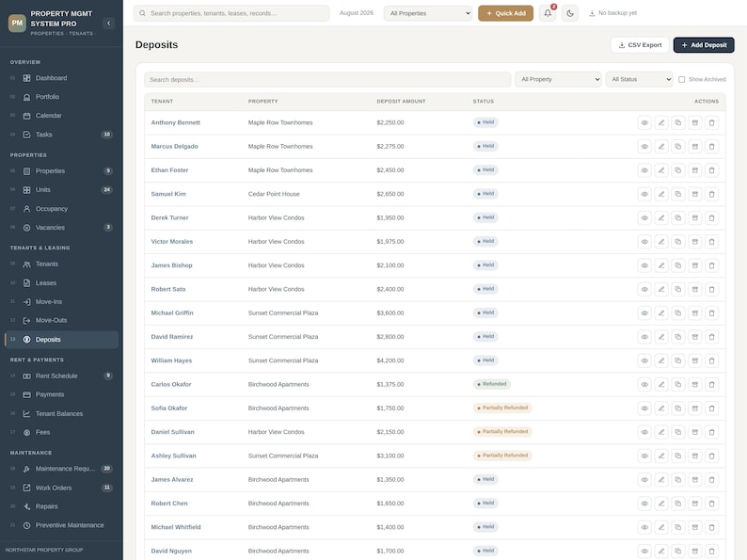Image resolution: width=747 pixels, height=560 pixels.
Task: Collapse the sidebar with chevron button
Action: 108,23
